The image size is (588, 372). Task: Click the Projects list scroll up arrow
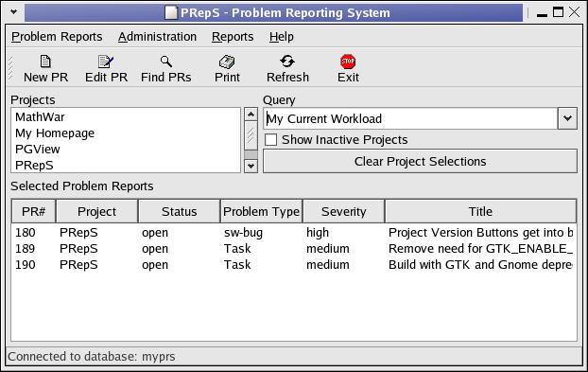(251, 115)
